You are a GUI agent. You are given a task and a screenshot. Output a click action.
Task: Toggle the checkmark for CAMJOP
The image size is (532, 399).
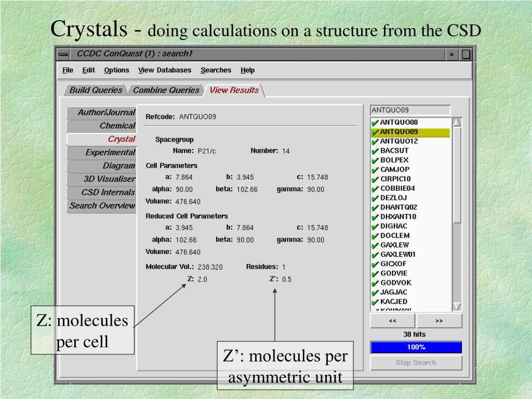coord(375,170)
